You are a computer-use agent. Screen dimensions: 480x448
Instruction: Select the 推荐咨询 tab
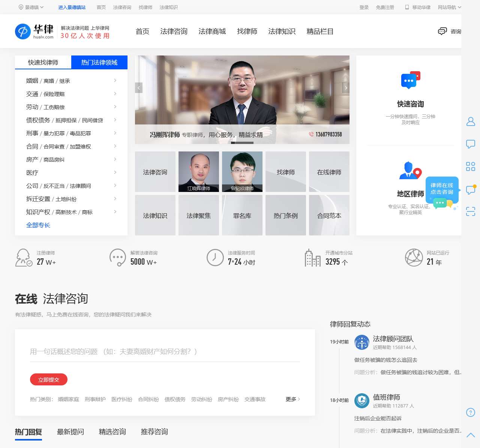[154, 432]
